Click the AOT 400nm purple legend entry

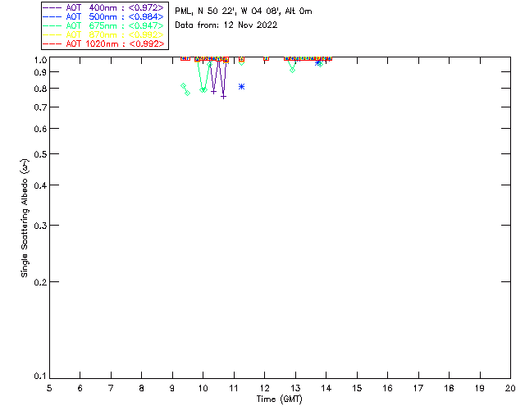coord(103,7)
